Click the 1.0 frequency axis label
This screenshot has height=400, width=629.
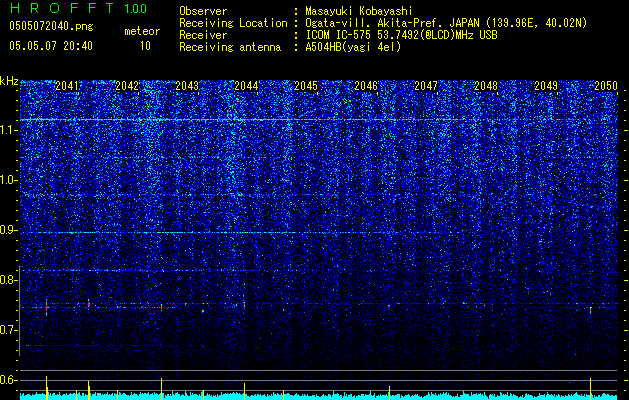pos(9,180)
